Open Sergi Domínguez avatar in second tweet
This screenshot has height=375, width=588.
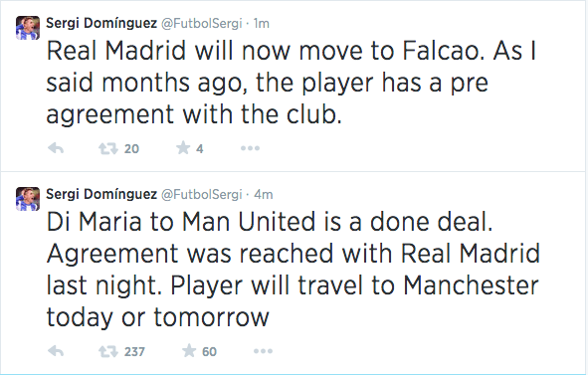(28, 199)
